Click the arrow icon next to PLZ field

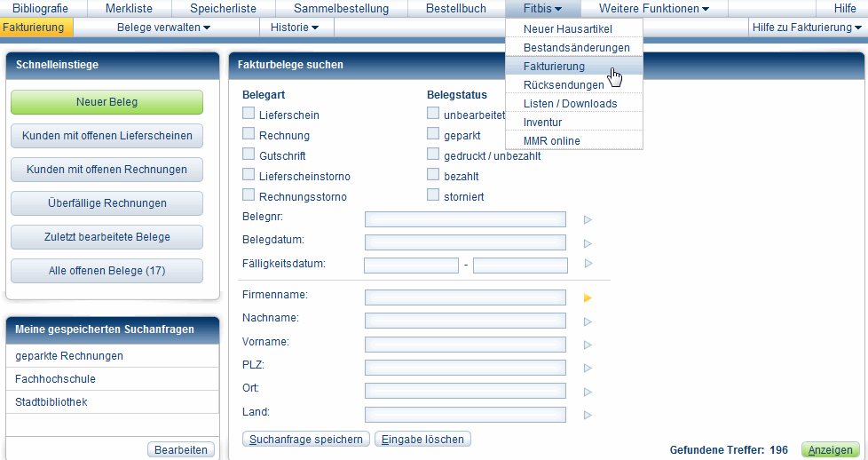point(587,368)
